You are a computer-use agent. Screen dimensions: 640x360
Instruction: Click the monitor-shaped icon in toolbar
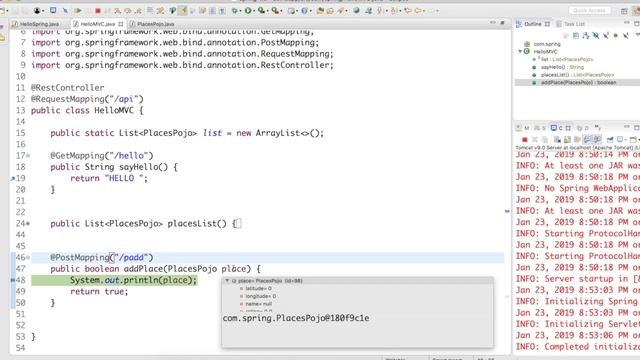click(x=53, y=10)
